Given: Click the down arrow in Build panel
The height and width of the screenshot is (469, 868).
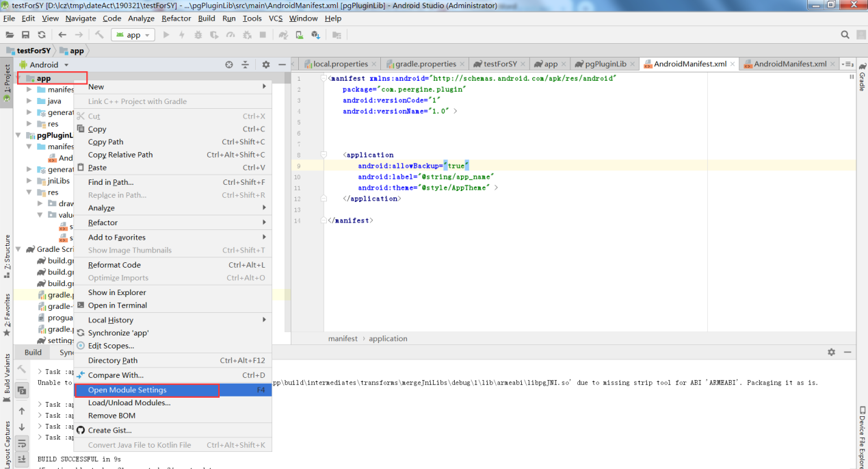Looking at the screenshot, I should (x=22, y=427).
